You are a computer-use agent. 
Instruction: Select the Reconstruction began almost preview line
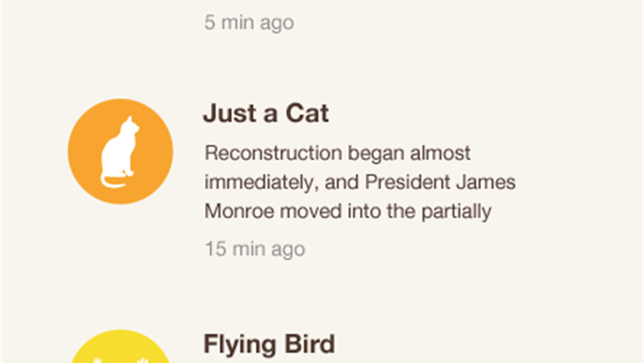(x=338, y=153)
